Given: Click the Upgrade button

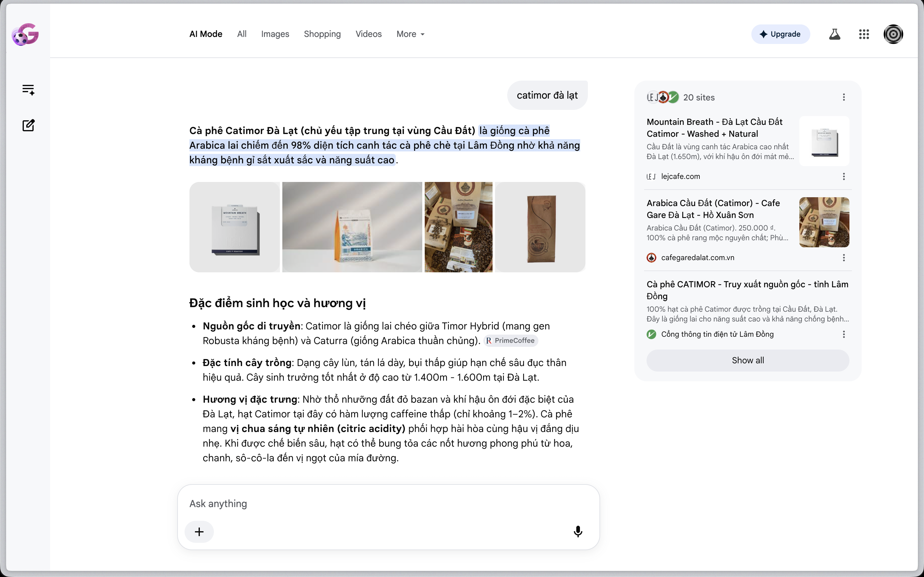Looking at the screenshot, I should click(x=780, y=34).
